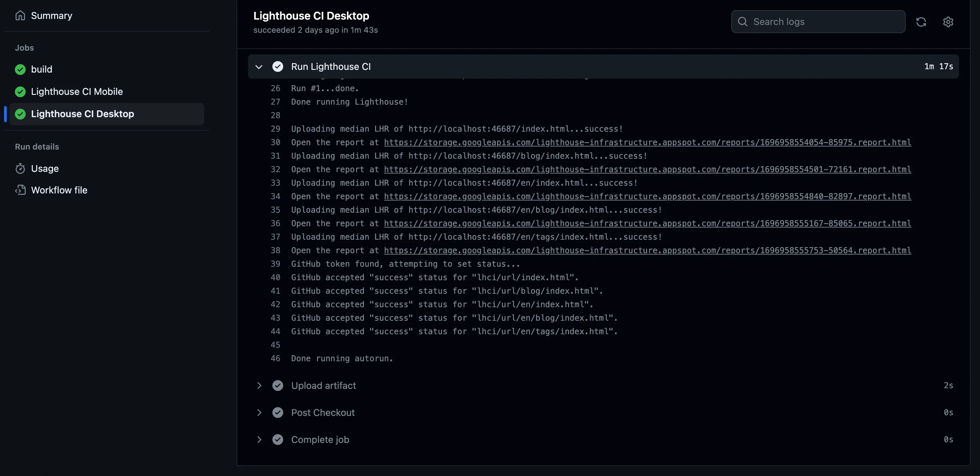Collapse the Run Lighthouse CI step
The image size is (980, 476).
(259, 67)
